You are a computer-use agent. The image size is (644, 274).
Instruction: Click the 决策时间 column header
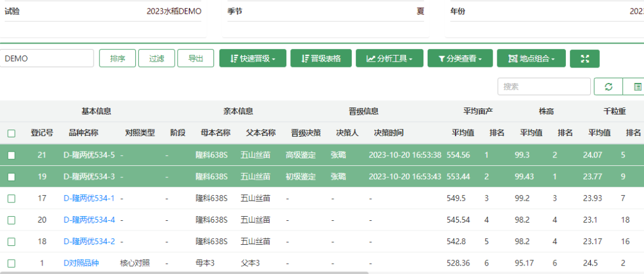(x=389, y=133)
